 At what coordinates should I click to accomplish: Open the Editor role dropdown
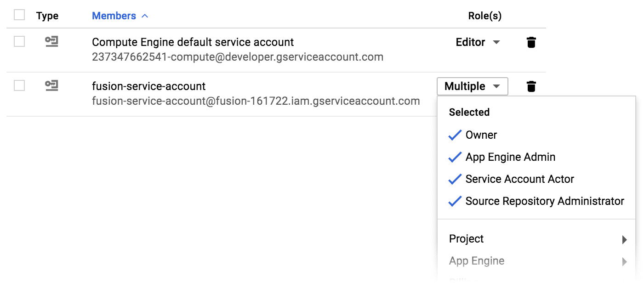tap(479, 42)
